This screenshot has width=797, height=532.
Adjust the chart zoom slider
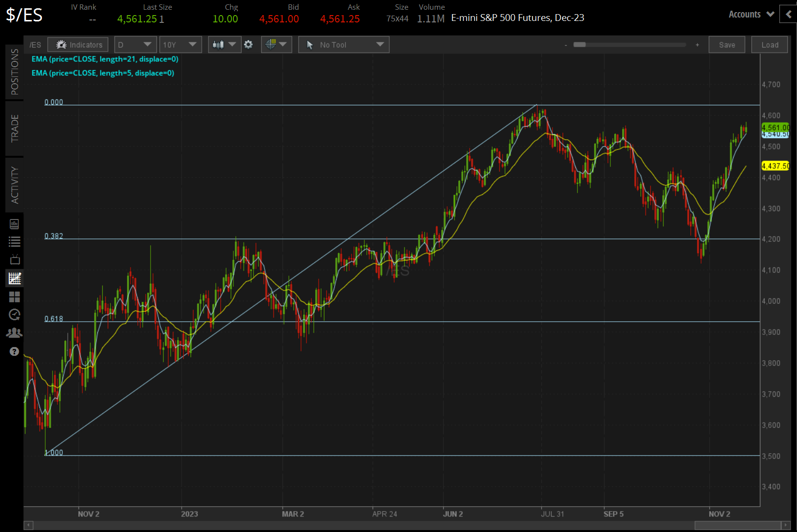[x=580, y=45]
